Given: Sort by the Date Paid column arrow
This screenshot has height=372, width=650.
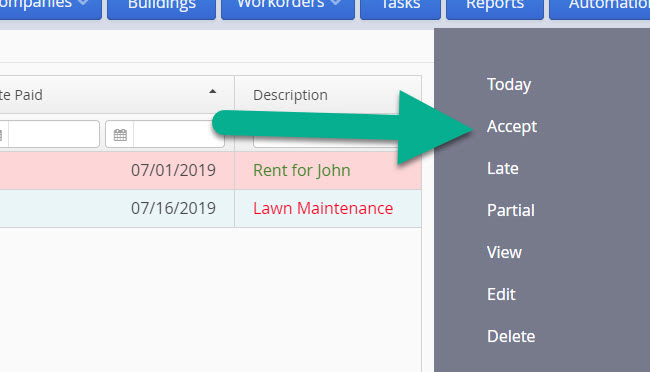Looking at the screenshot, I should click(213, 92).
